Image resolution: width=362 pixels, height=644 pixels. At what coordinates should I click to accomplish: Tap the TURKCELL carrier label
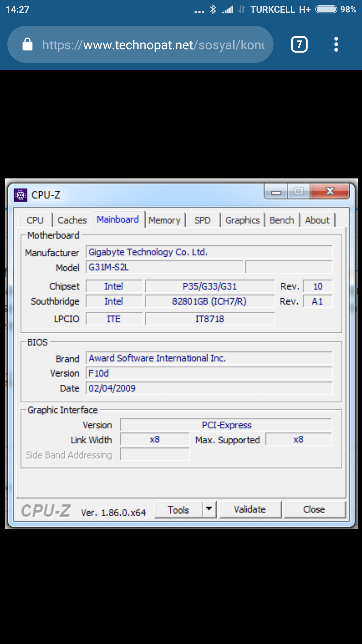273,9
